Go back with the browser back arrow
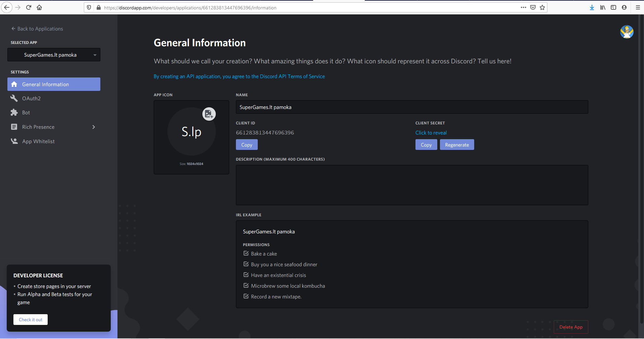Image resolution: width=644 pixels, height=339 pixels. click(7, 7)
